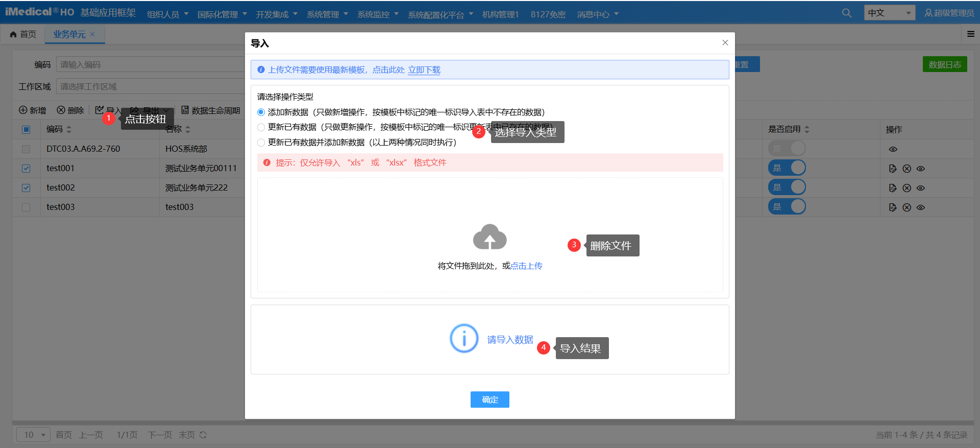Uncheck the checkbox for test002 row
The width and height of the screenshot is (980, 448).
coord(26,188)
